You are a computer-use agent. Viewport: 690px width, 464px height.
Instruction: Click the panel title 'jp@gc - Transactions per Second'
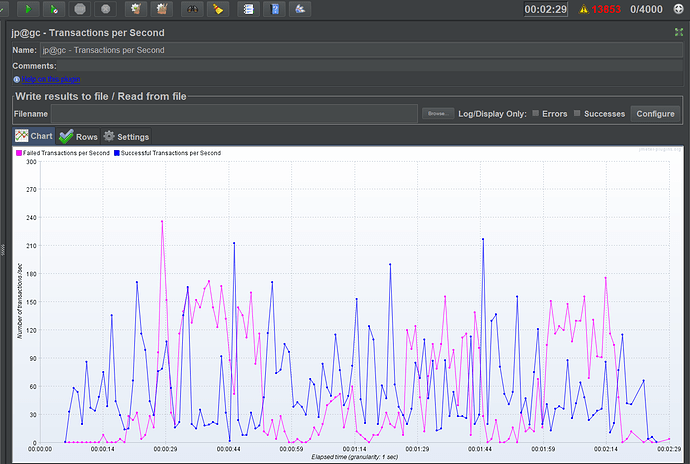pos(88,33)
